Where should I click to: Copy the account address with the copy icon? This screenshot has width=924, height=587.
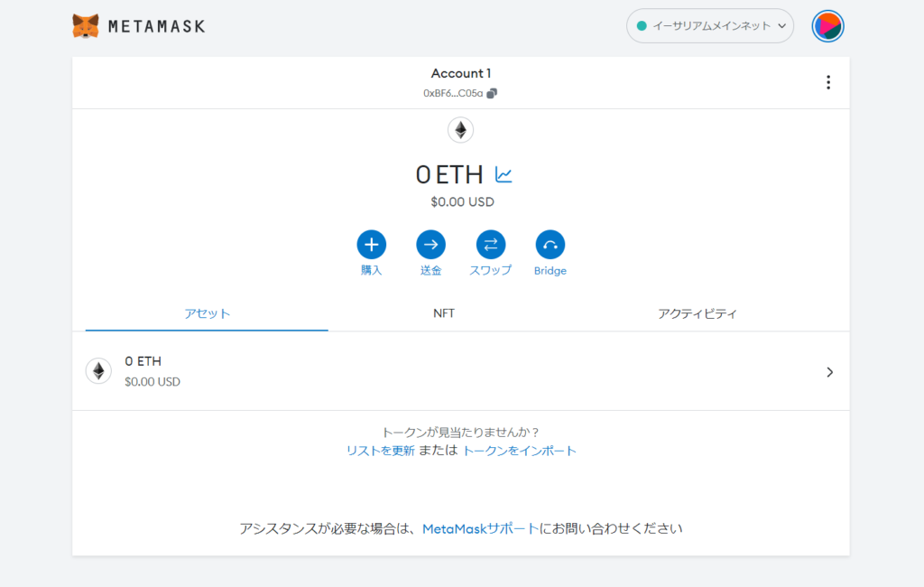[x=492, y=93]
